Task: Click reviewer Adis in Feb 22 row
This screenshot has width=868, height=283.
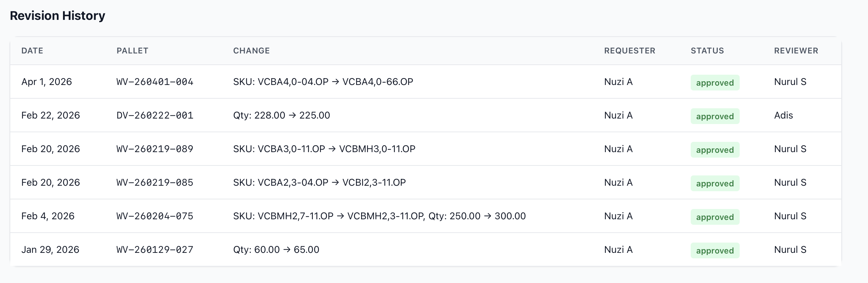Action: 783,115
